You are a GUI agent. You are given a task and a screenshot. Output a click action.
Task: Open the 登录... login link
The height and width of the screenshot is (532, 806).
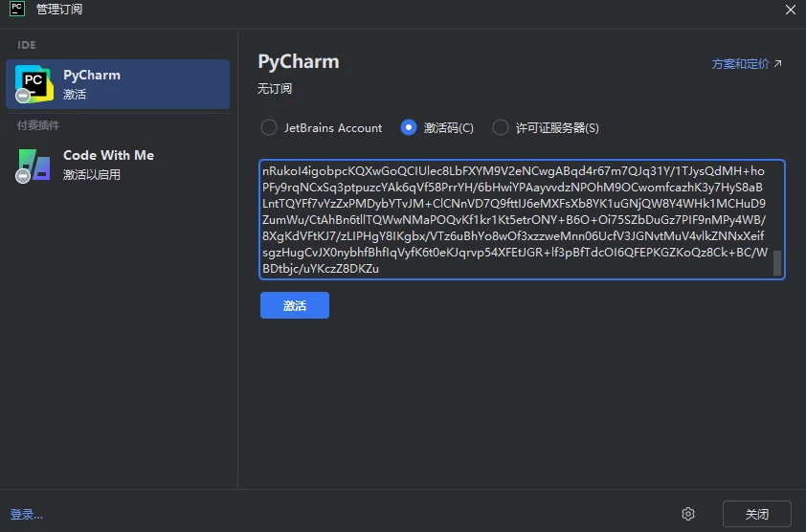(x=26, y=514)
